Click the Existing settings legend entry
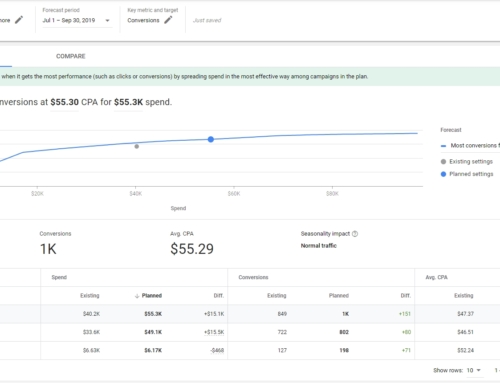This screenshot has height=383, width=500. click(x=467, y=162)
